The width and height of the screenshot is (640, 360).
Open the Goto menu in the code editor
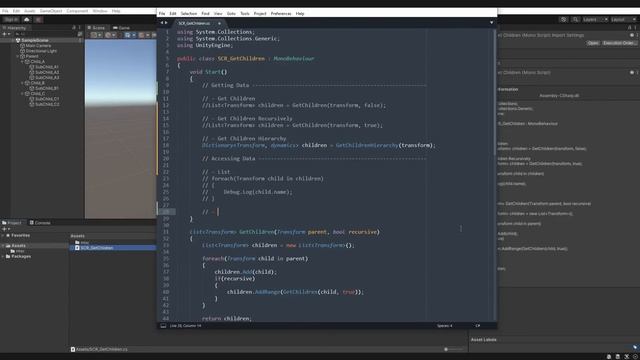[231, 13]
